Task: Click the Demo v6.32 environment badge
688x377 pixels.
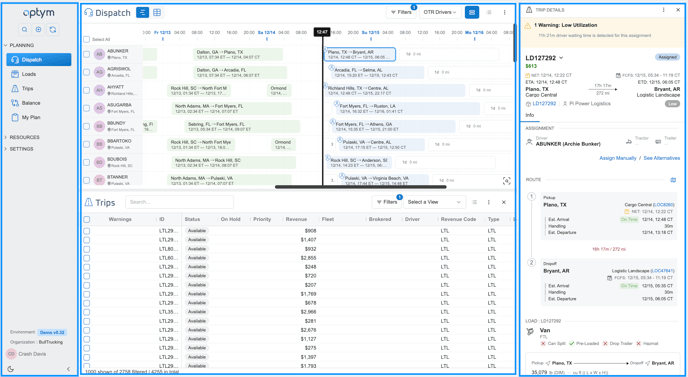Action: click(52, 333)
